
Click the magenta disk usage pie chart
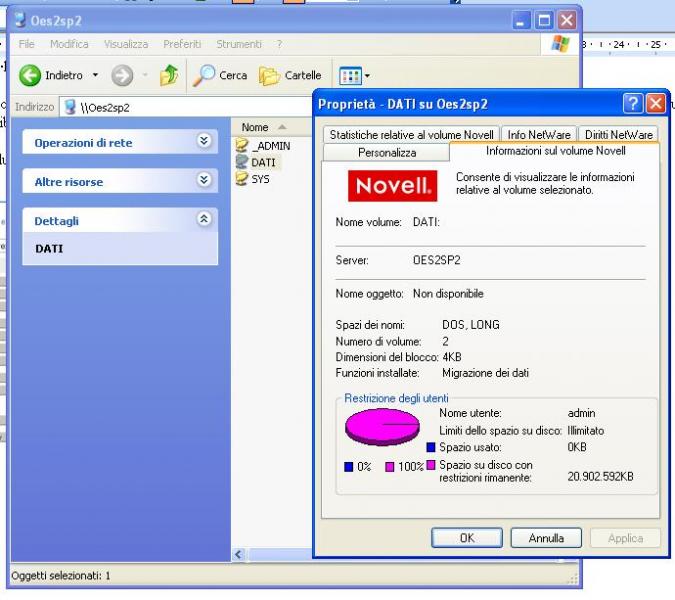coord(382,427)
